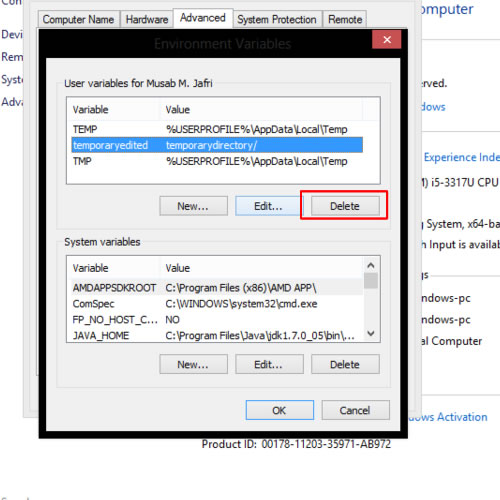Click Edit... for user variables

coord(268,206)
